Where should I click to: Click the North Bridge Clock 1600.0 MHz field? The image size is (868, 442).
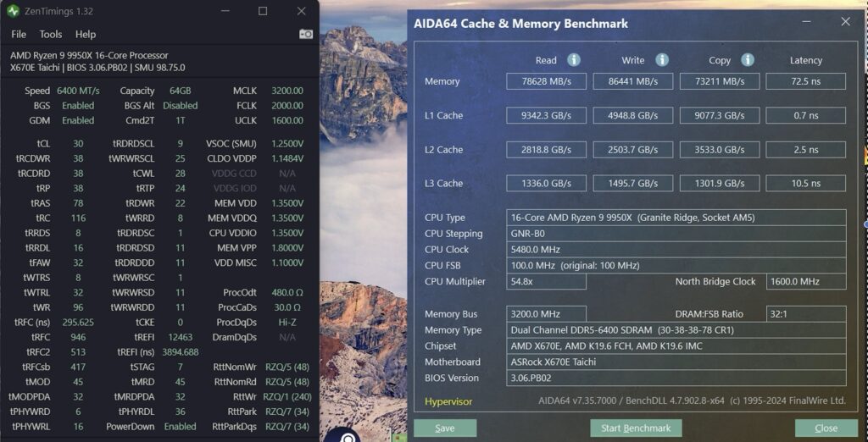tap(805, 282)
